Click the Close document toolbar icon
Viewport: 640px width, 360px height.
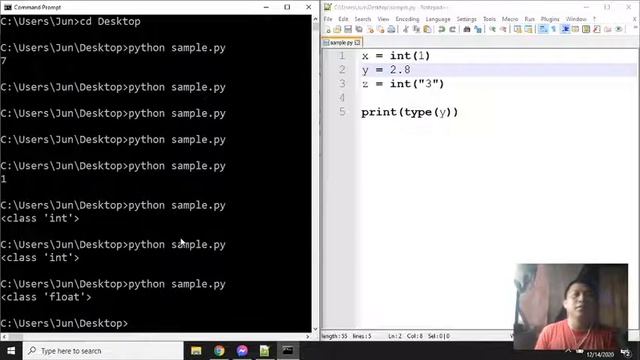(x=370, y=29)
